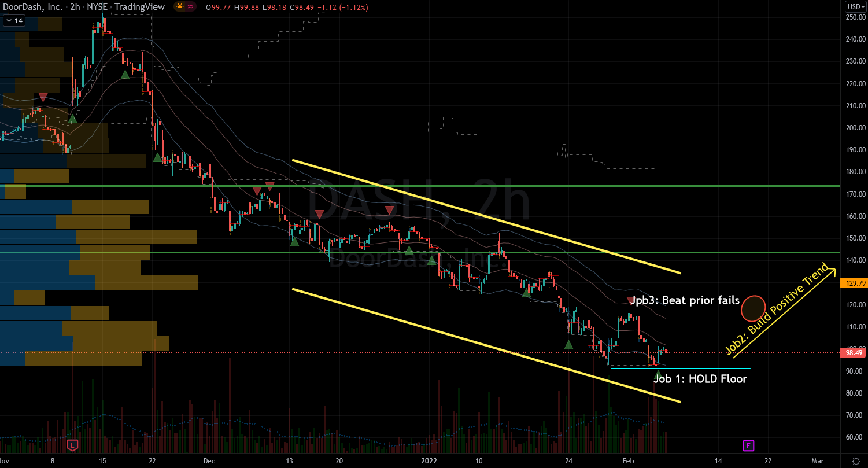
Task: Click the 24 date label on time axis
Action: point(568,461)
